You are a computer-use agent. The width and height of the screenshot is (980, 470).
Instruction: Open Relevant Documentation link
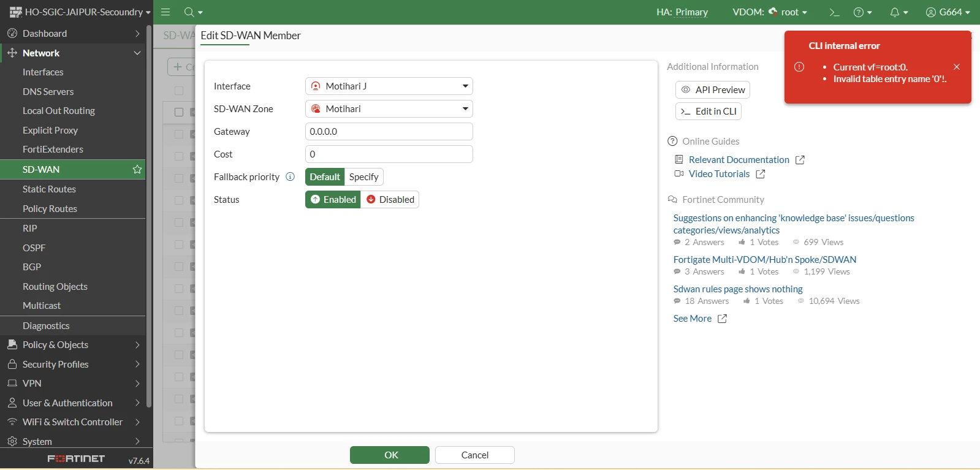[x=739, y=160]
